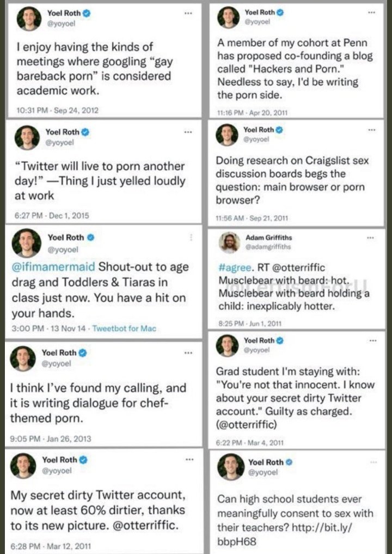Expand the more menu on the "Guilty as charged" tweet
Screen dimensions: 392x554
(x=371, y=340)
